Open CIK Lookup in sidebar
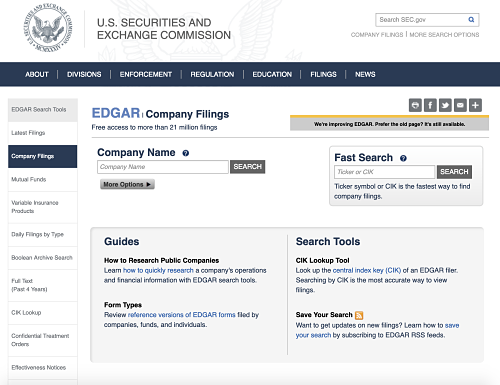This screenshot has width=500, height=385. (x=43, y=313)
